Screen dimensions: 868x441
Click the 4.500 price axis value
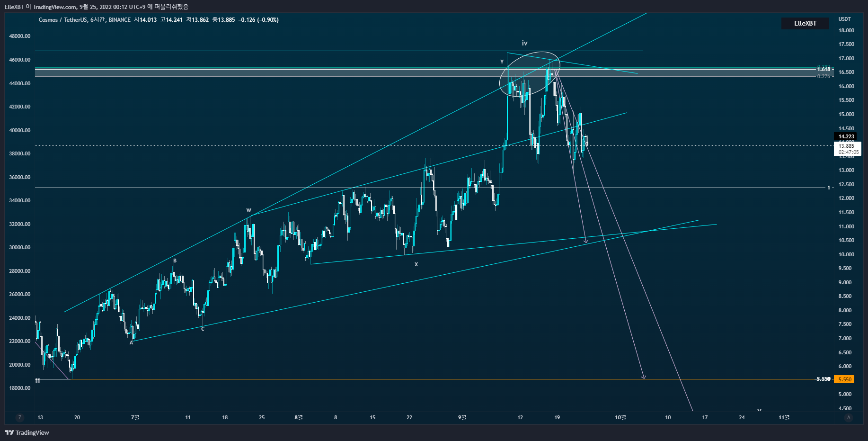point(845,408)
